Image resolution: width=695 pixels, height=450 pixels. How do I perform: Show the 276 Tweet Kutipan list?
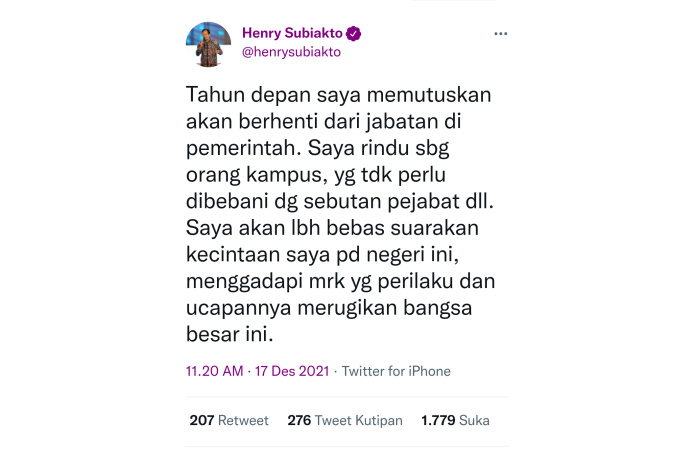345,420
